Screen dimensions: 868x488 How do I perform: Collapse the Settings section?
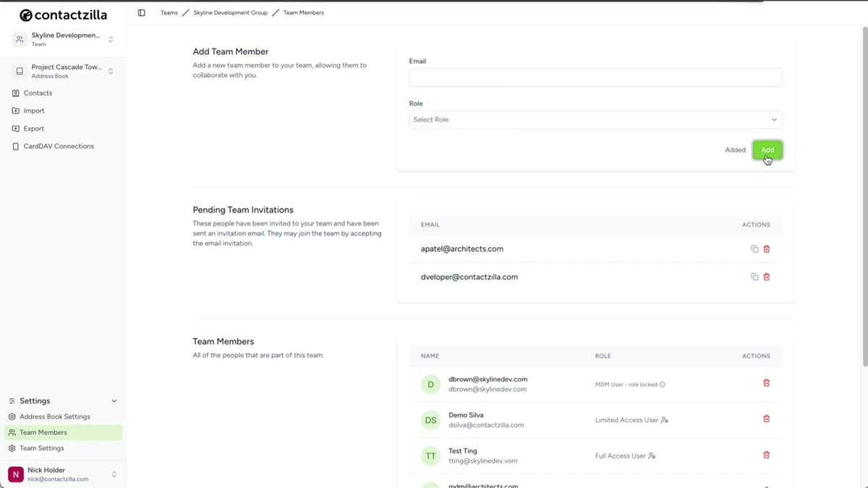point(114,401)
